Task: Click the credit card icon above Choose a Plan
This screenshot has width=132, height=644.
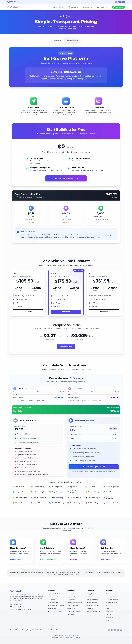Action: click(66, 101)
